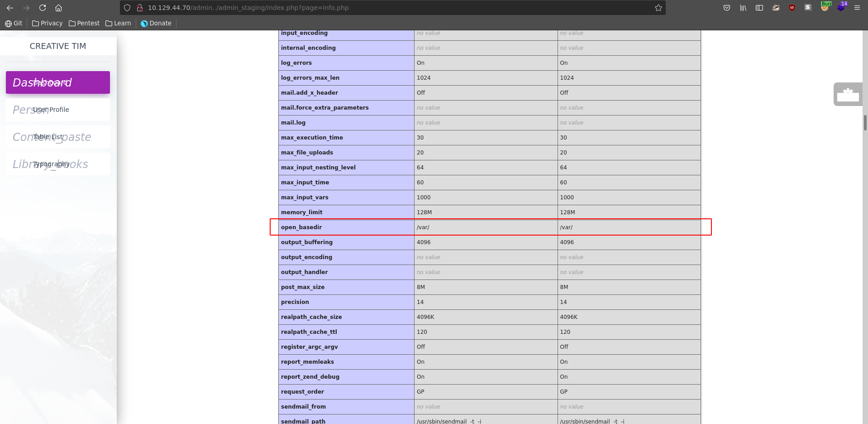This screenshot has height=424, width=868.
Task: Click the Burp proxy extension icon
Action: point(825,7)
